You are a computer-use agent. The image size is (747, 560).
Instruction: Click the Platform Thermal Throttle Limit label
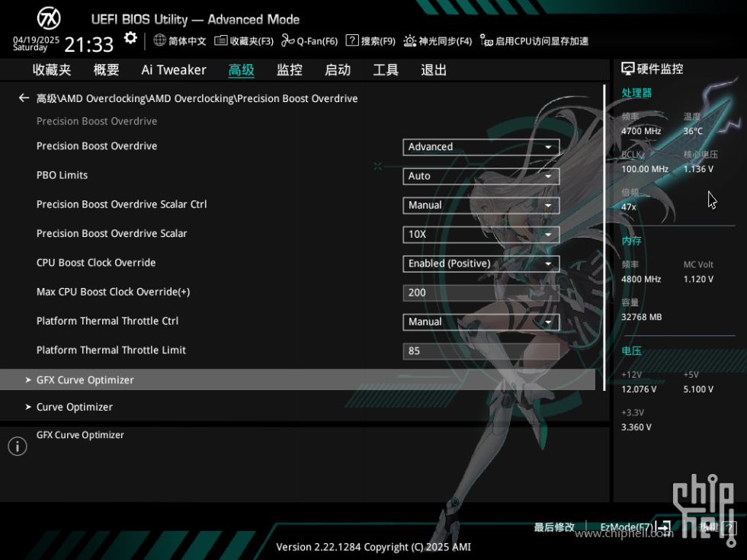point(111,350)
